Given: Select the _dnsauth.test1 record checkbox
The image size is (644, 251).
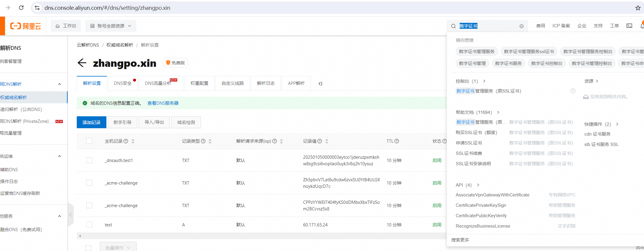Looking at the screenshot, I should pyautogui.click(x=89, y=160).
